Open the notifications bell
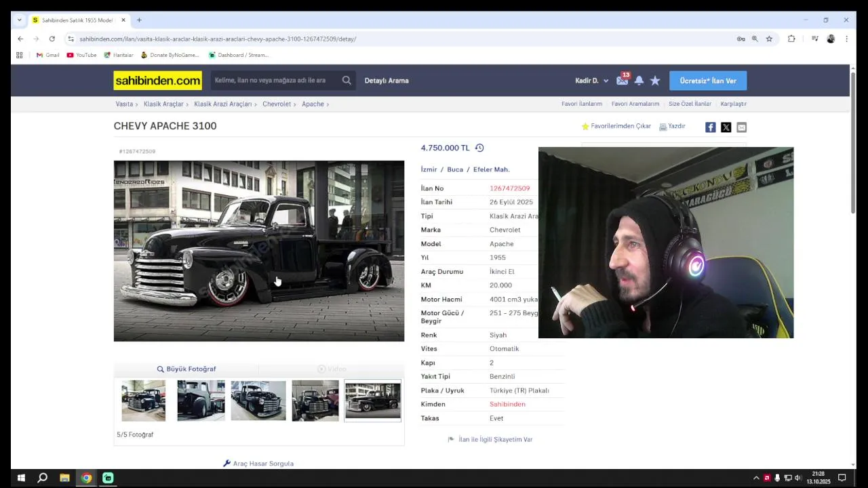 click(x=639, y=80)
